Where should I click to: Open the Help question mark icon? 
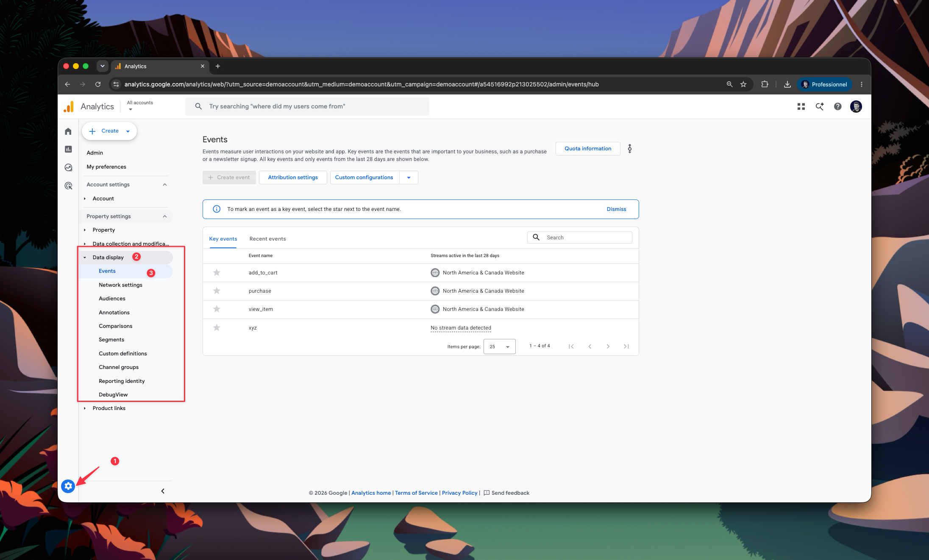coord(838,106)
